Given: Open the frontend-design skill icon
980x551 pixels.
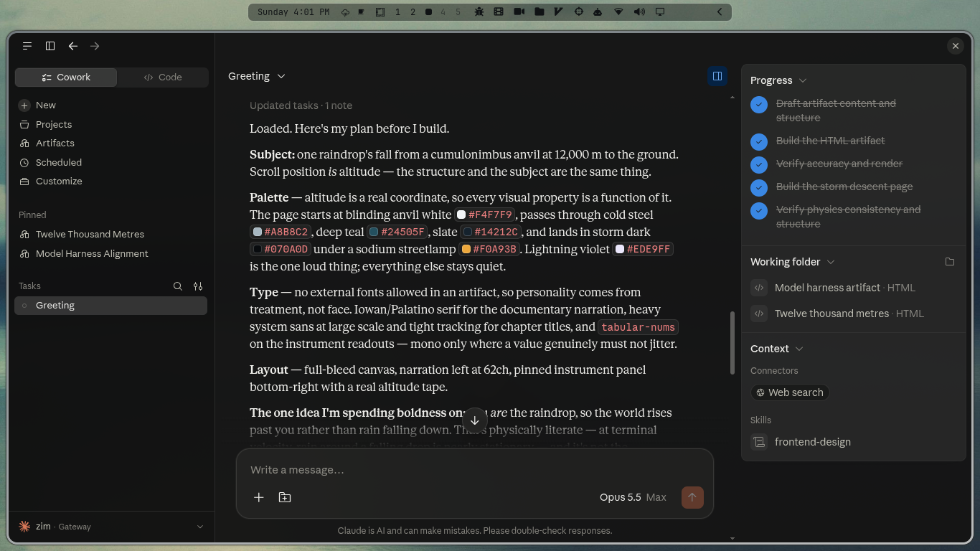Looking at the screenshot, I should 759,442.
